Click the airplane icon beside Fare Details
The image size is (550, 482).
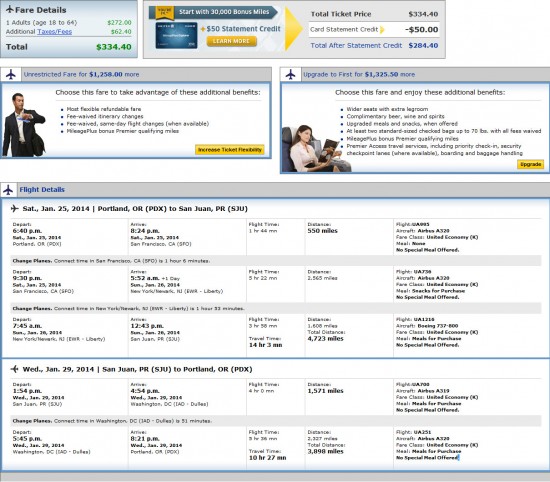(10, 9)
